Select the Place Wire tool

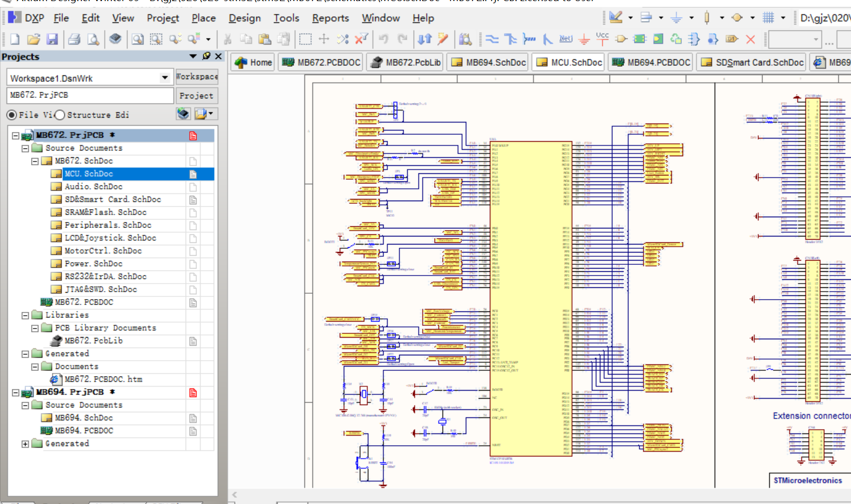(x=492, y=39)
